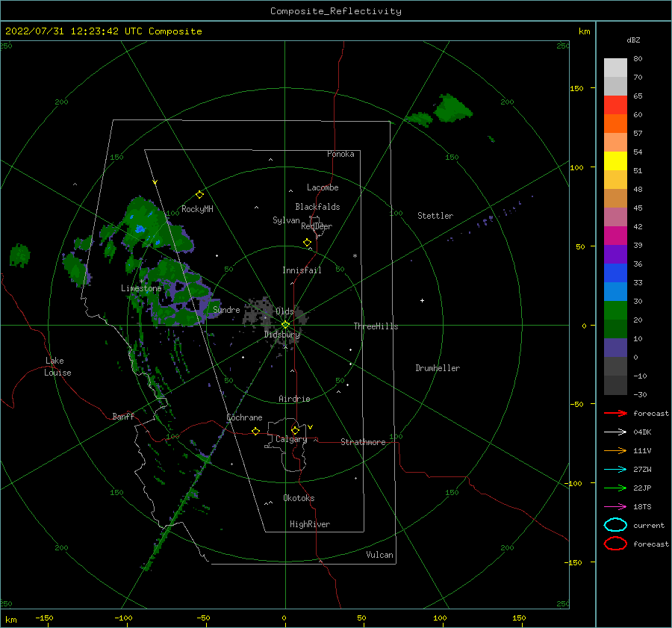This screenshot has width=672, height=628.
Task: Click the Lacombe label
Action: pos(323,187)
